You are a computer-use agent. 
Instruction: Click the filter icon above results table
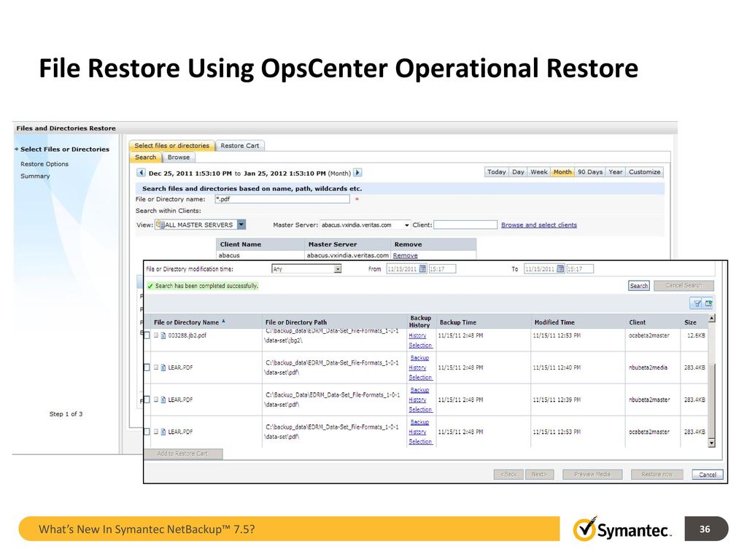[x=697, y=303]
